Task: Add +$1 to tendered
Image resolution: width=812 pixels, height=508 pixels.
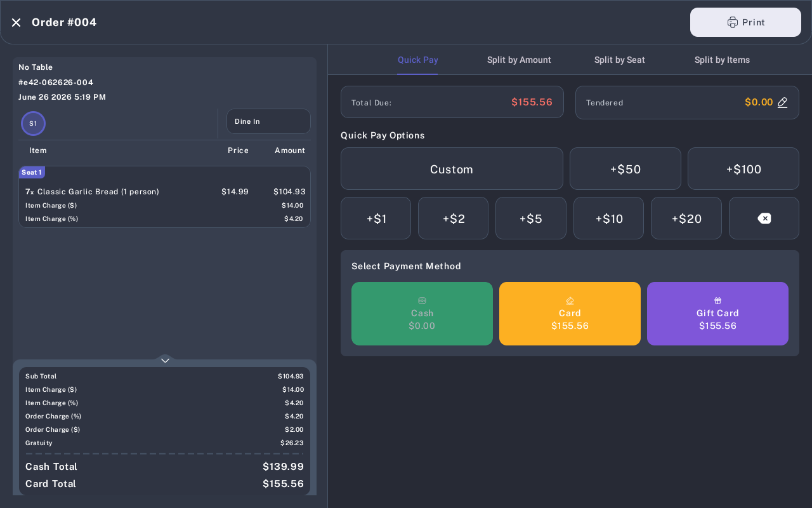Action: pos(376,218)
